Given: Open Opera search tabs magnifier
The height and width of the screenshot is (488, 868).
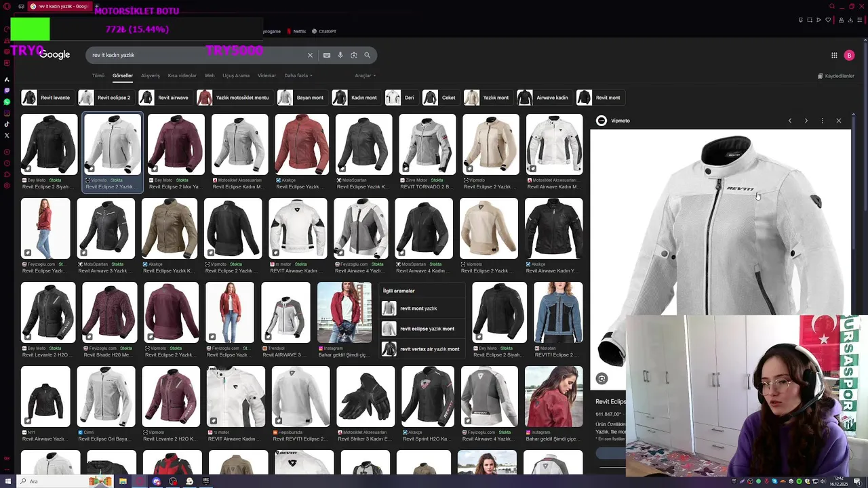Looking at the screenshot, I should pyautogui.click(x=832, y=6).
